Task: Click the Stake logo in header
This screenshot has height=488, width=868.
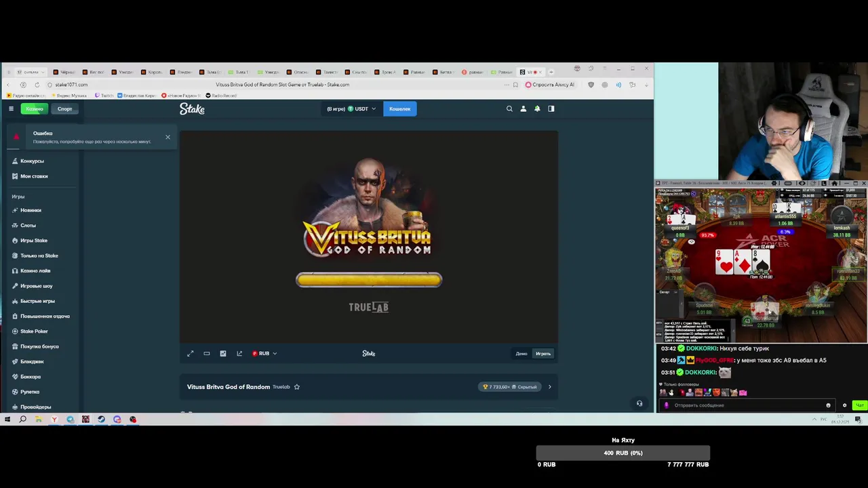Action: point(192,108)
